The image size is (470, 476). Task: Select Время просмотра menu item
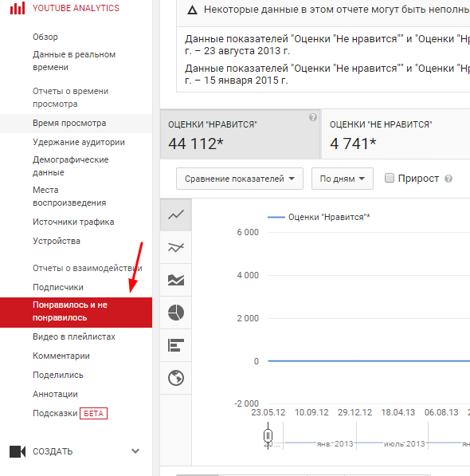(76, 124)
